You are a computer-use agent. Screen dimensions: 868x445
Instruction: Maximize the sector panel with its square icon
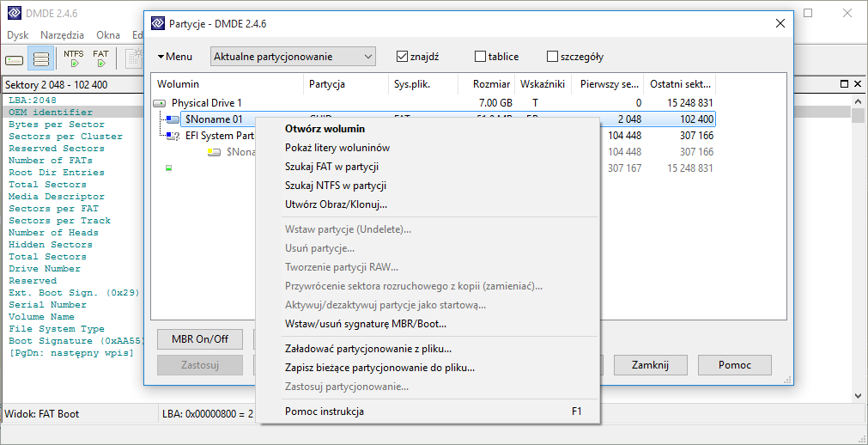[x=844, y=84]
